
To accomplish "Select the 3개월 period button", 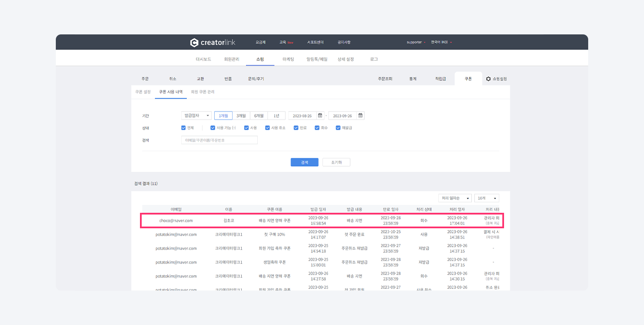I will coord(241,116).
